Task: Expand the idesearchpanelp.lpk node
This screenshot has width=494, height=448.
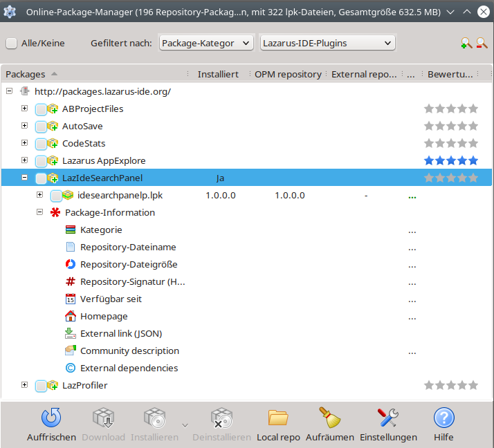Action: [x=39, y=195]
